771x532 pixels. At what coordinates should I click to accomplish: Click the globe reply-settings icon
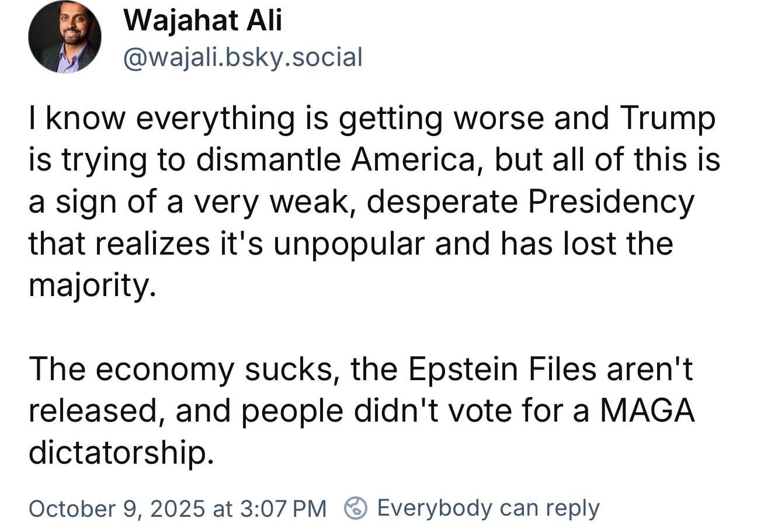pos(355,507)
